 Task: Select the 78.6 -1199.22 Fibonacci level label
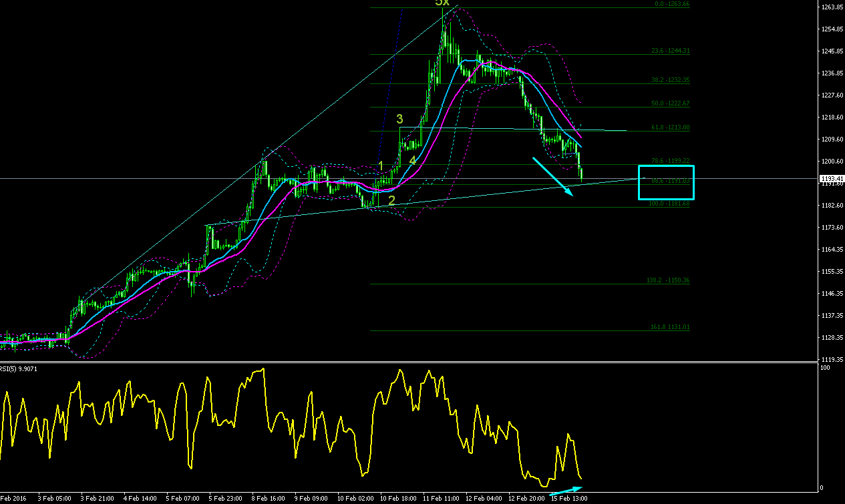[x=671, y=161]
